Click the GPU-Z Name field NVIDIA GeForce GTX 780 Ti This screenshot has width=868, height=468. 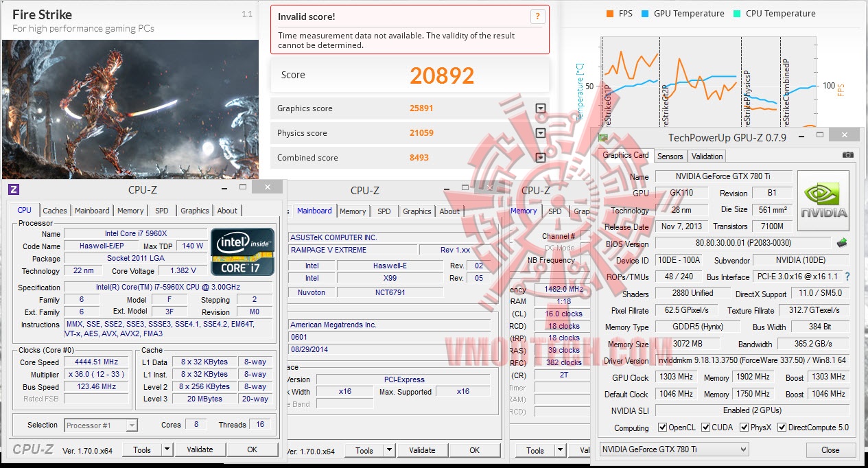click(723, 176)
